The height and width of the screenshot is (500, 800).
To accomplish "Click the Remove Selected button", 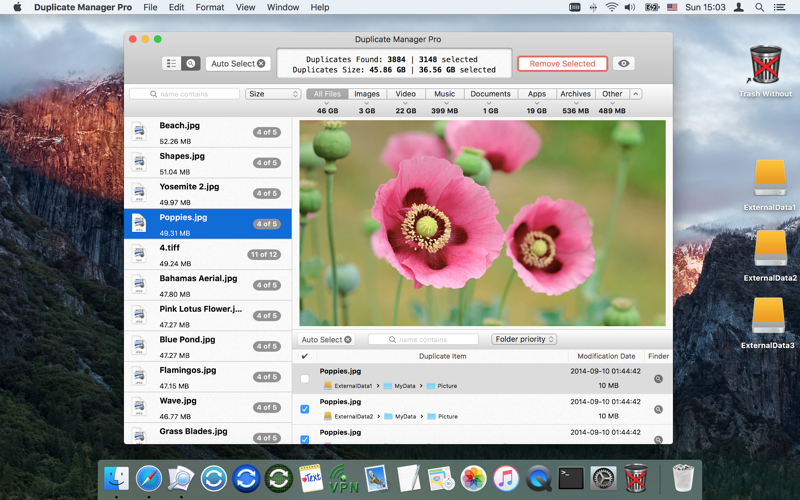I will click(562, 64).
